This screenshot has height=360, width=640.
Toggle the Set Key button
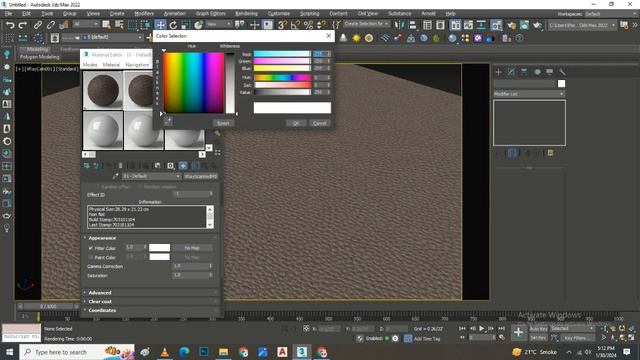tap(538, 338)
